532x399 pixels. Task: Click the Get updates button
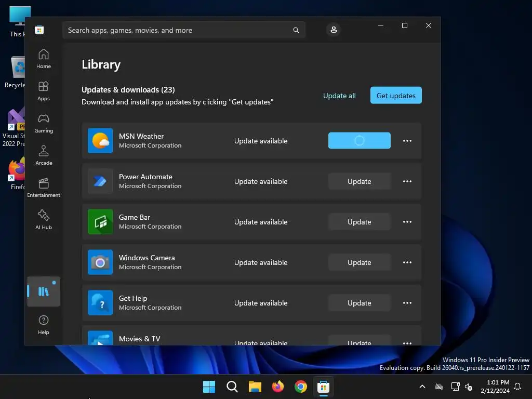pyautogui.click(x=396, y=96)
